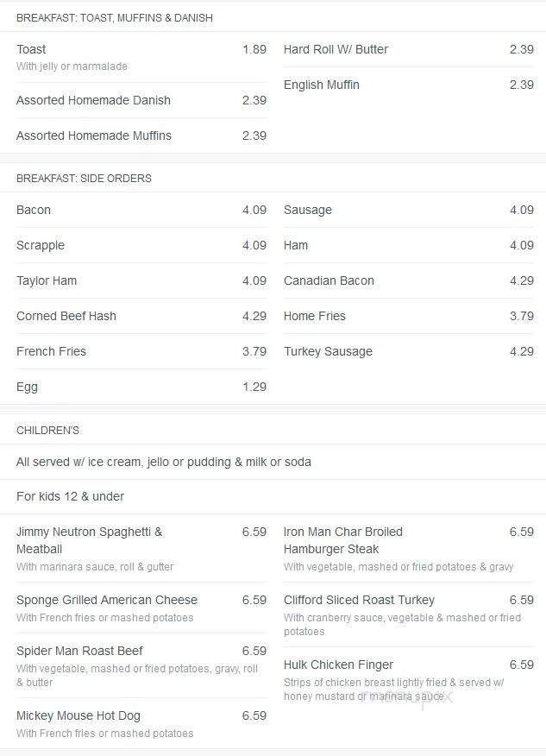The width and height of the screenshot is (546, 756).
Task: Select the Spider Man Roast Beef meal
Action: [141, 666]
